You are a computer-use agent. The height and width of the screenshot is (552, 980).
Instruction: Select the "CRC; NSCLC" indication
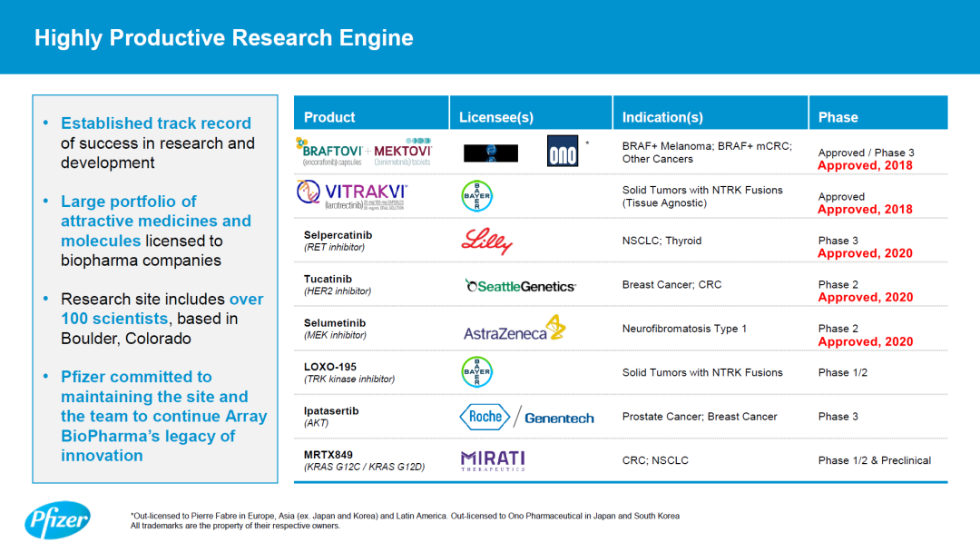point(655,460)
